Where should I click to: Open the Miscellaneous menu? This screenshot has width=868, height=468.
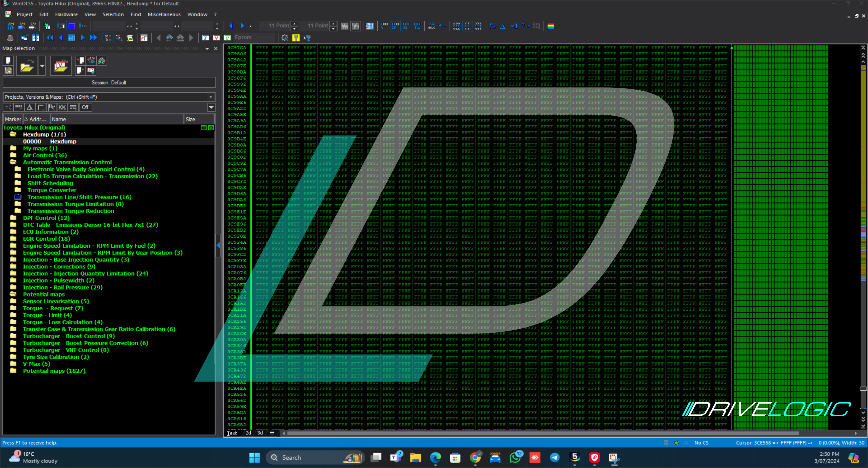[164, 15]
